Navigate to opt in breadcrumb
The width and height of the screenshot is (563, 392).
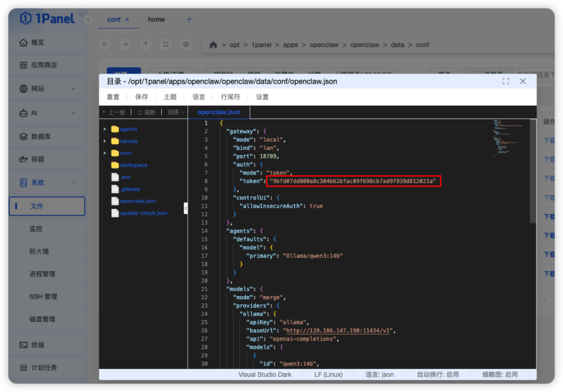(x=234, y=45)
